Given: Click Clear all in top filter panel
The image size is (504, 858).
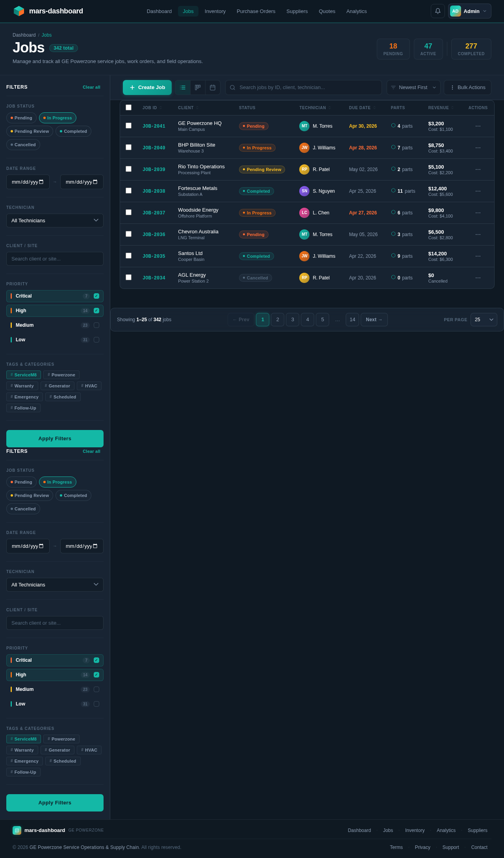Looking at the screenshot, I should (91, 87).
